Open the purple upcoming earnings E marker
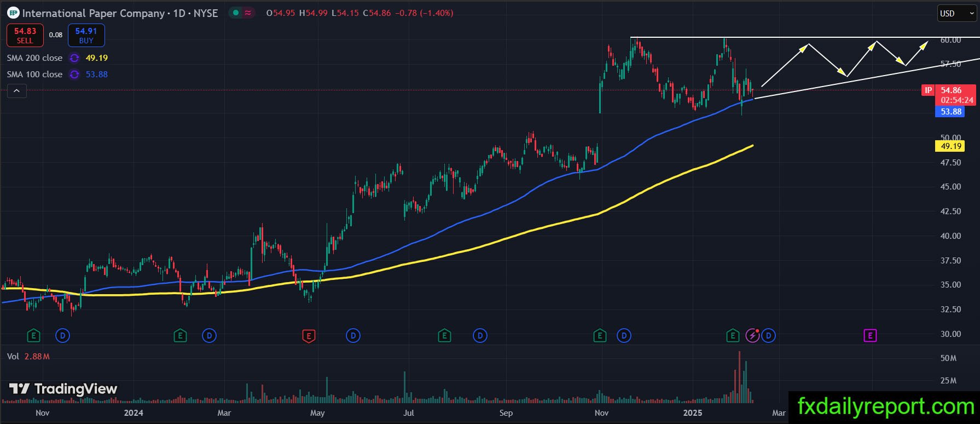Viewport: 980px width, 424px height. click(870, 335)
